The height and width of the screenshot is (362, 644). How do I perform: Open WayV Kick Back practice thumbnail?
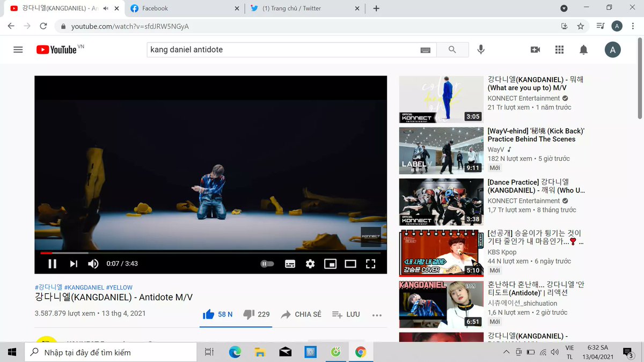pos(442,151)
